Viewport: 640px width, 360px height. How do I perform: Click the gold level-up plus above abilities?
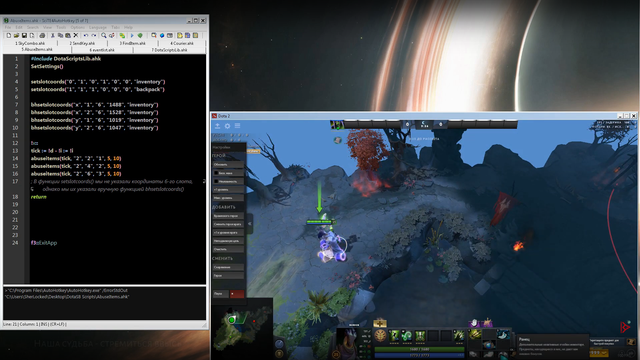point(380,323)
